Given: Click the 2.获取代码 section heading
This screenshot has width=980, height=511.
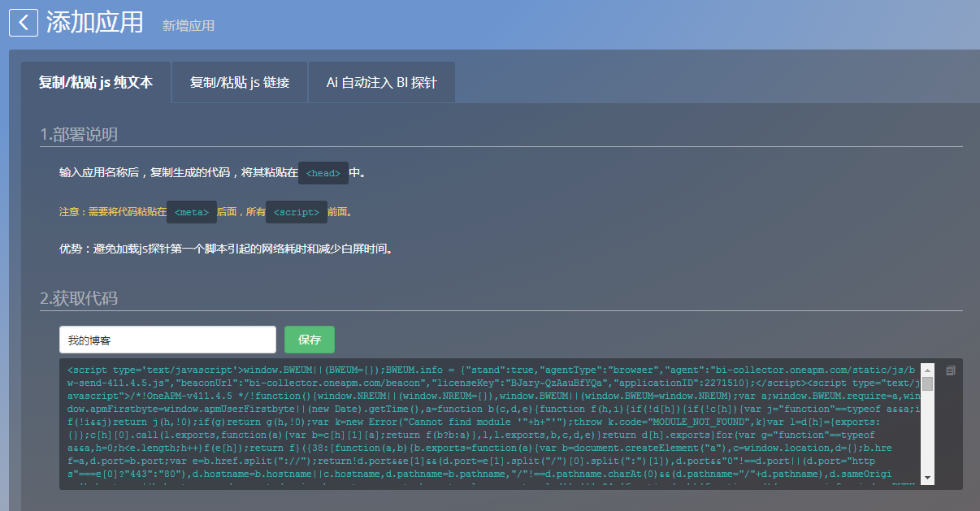Looking at the screenshot, I should point(79,298).
